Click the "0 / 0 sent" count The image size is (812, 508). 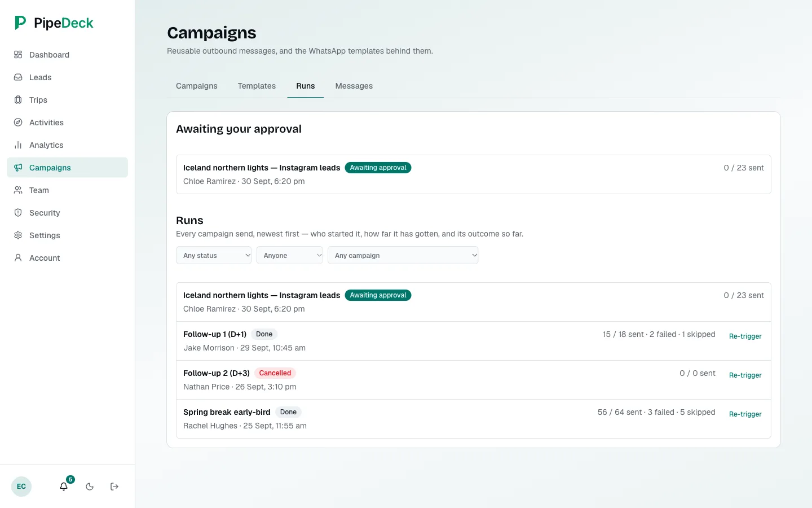tap(698, 373)
